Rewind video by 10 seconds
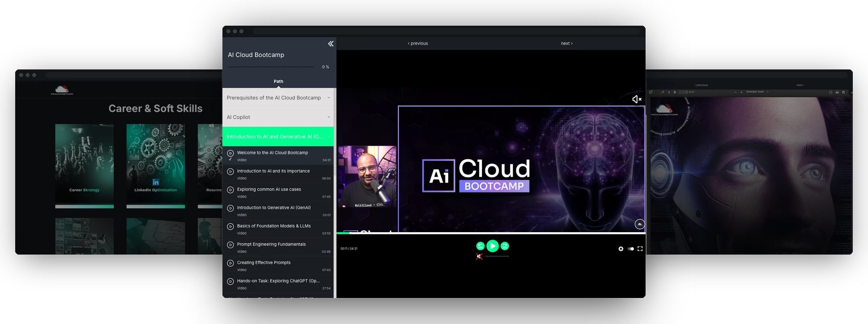Image resolution: width=868 pixels, height=324 pixels. (x=480, y=246)
